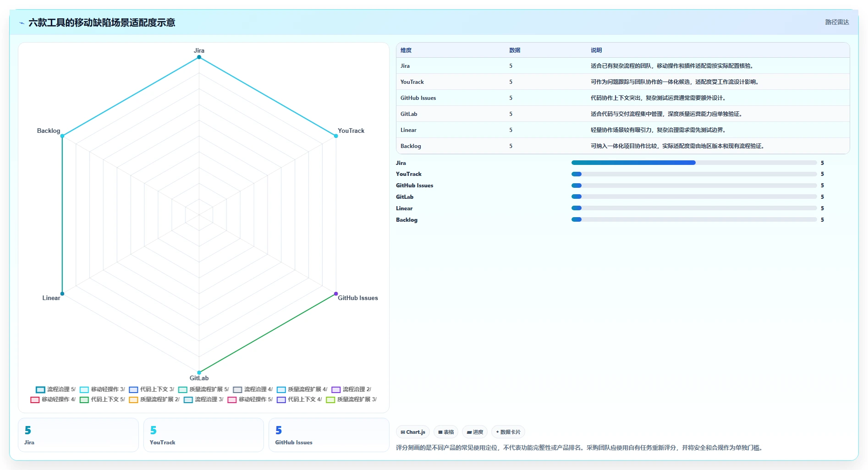Click the 路径雷达 label in the header
The width and height of the screenshot is (868, 470).
point(837,22)
